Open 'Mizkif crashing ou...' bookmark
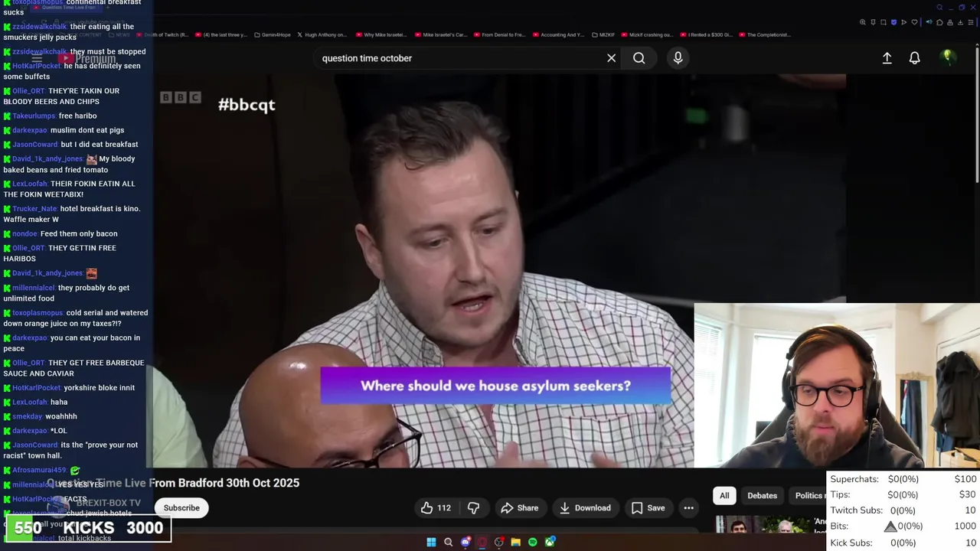Screen dimensions: 980x551 tap(648, 34)
